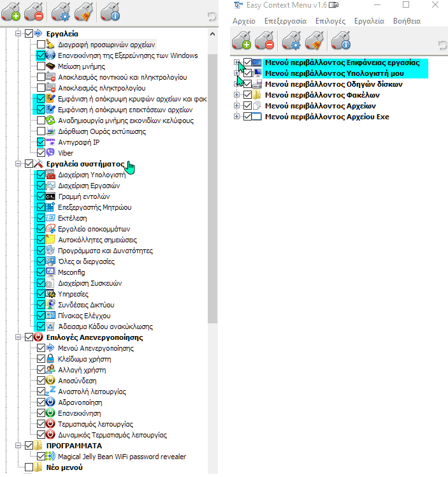Click the Magical Jelly Bean WiFi icon
The width and height of the screenshot is (448, 477).
click(50, 457)
